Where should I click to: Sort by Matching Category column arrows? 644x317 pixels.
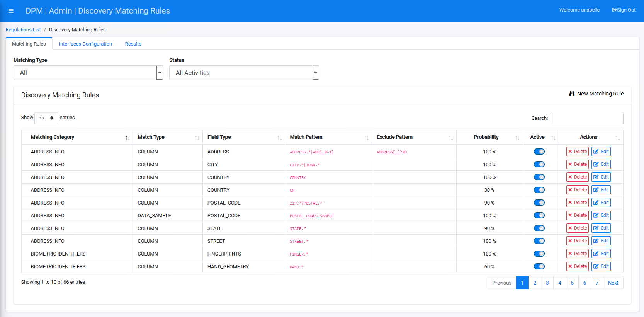[x=127, y=138]
